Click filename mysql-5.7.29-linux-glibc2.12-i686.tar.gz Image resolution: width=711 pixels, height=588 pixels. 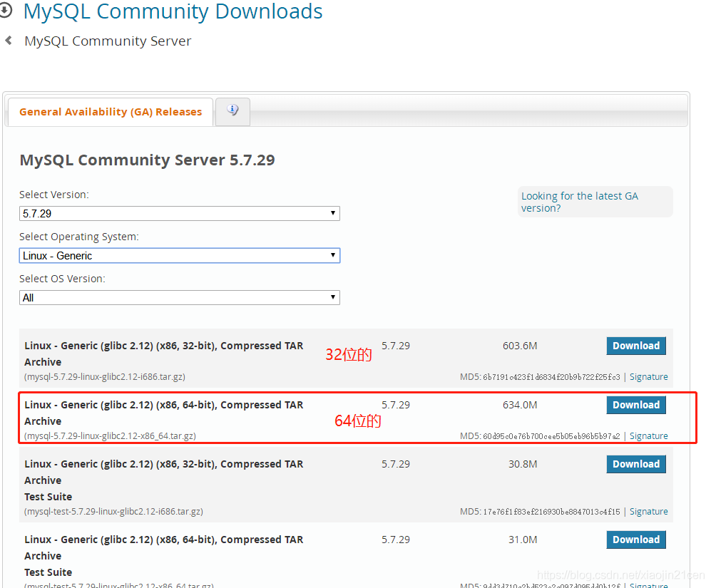tap(105, 377)
